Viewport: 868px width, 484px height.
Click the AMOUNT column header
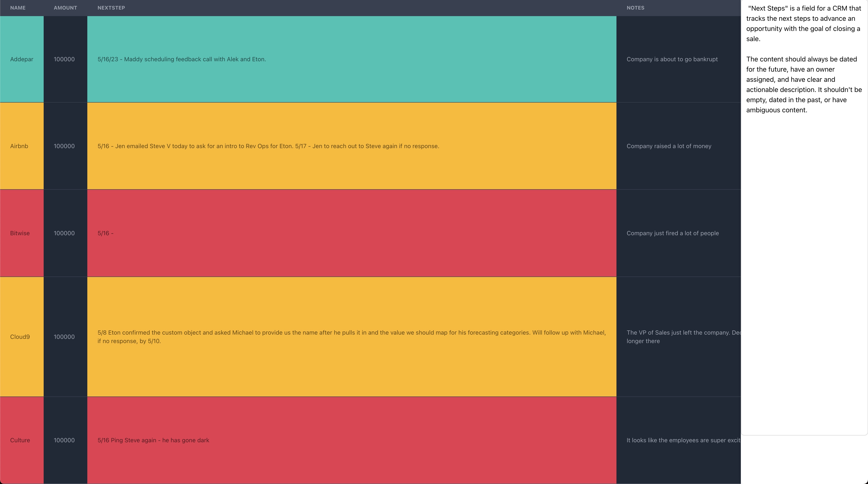(x=65, y=8)
